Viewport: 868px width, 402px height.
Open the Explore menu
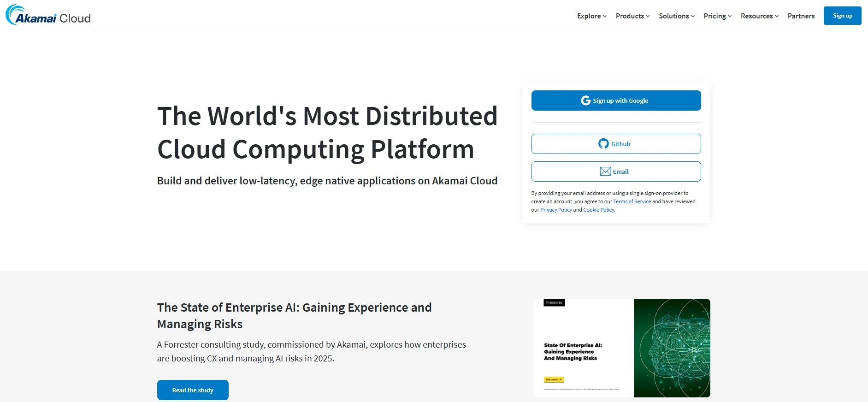click(592, 16)
